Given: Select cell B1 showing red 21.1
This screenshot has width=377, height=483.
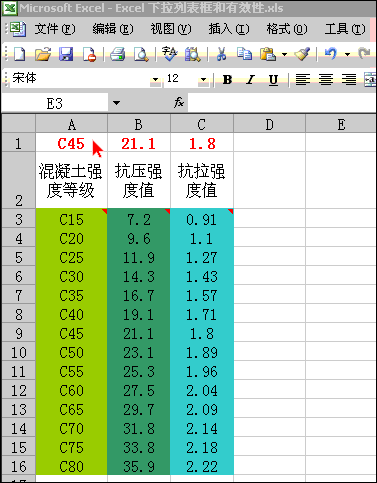Looking at the screenshot, I should tap(139, 143).
